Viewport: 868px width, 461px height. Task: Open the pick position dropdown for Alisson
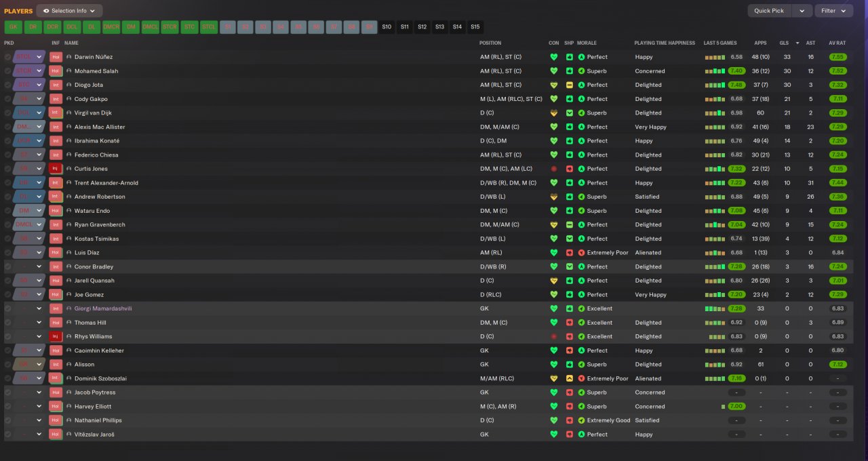click(39, 365)
